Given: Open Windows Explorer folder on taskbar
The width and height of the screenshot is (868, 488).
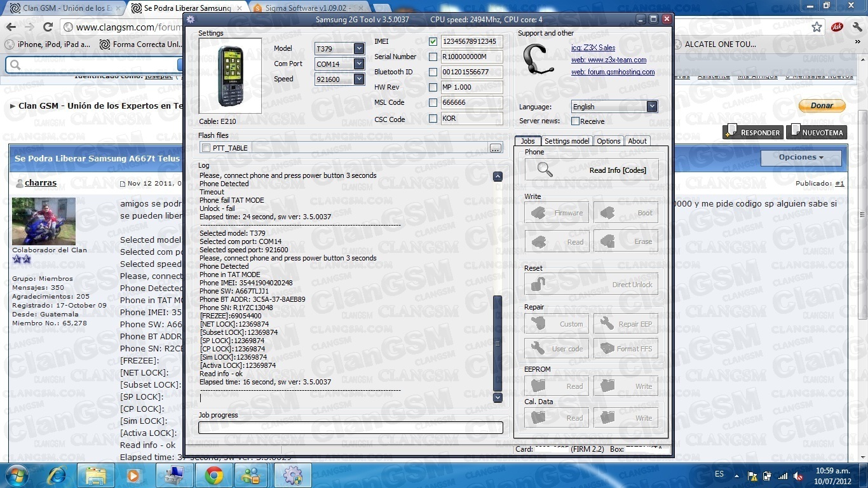Looking at the screenshot, I should point(96,475).
